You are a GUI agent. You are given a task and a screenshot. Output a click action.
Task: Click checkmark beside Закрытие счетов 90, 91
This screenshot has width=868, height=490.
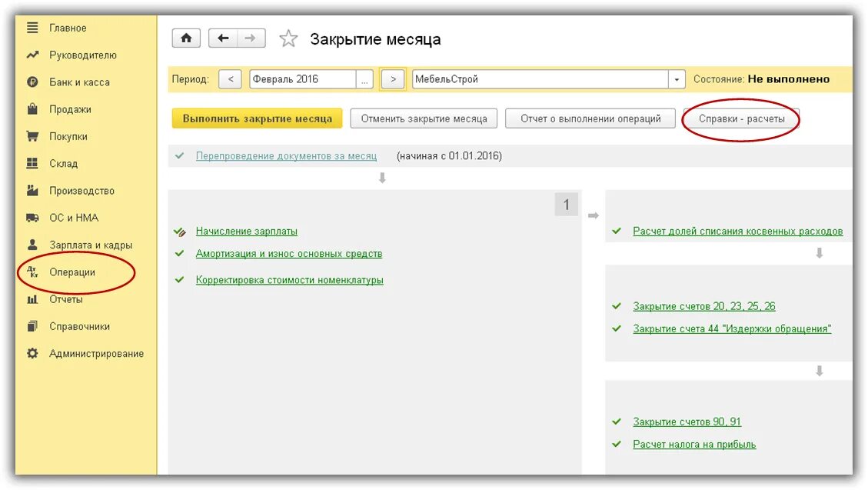point(617,422)
